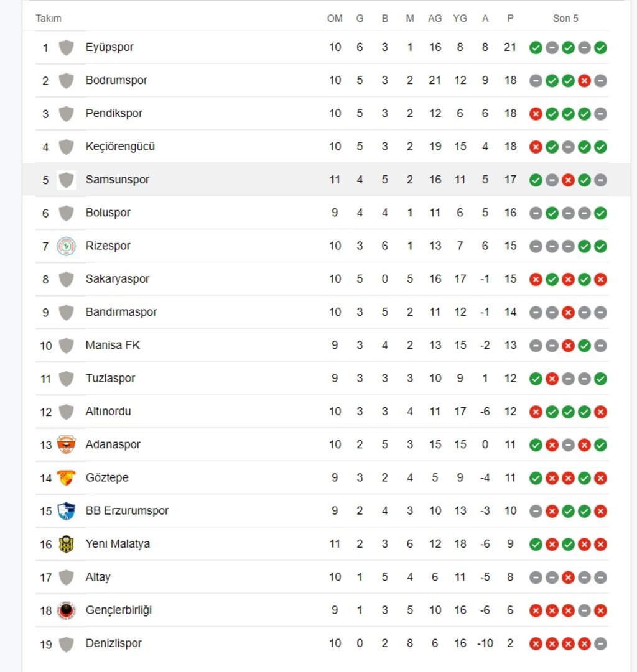The image size is (637, 672).
Task: Click Denizlispor's last red loss icon
Action: point(584,644)
